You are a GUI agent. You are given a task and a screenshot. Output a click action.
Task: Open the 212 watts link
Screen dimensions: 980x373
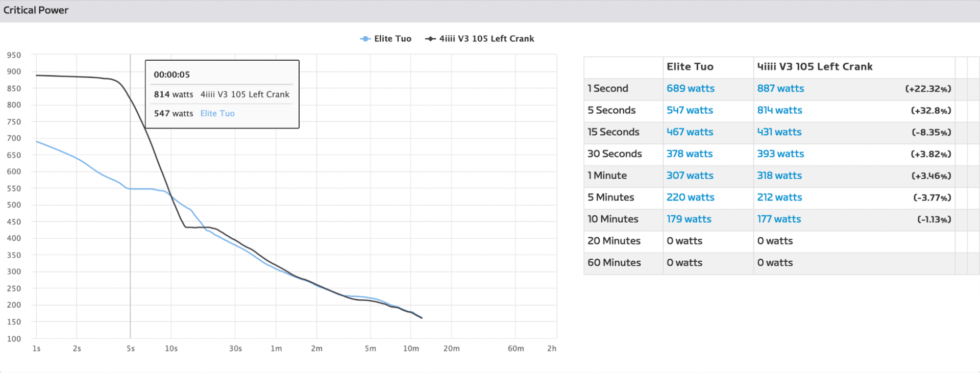tap(779, 197)
